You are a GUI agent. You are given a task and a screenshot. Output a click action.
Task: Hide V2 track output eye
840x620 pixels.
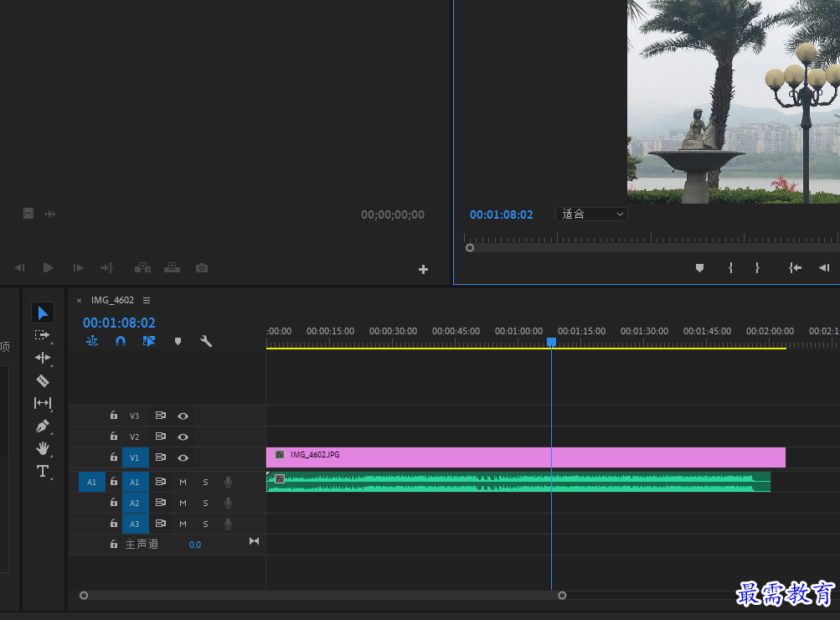click(183, 437)
